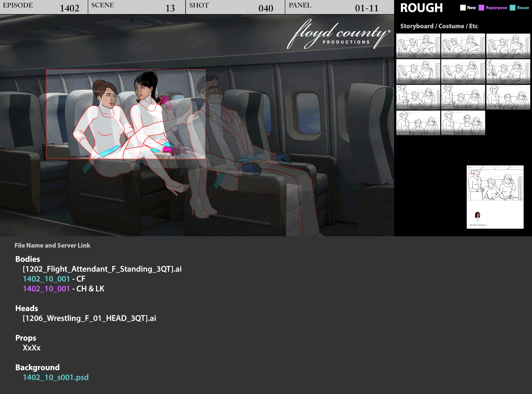Click the ROUGH stage label
The image size is (532, 394).
coord(421,8)
